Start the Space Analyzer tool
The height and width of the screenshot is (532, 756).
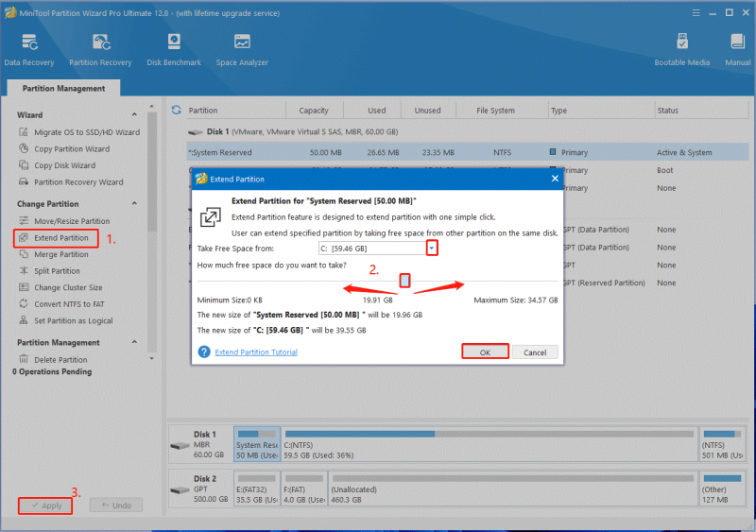[x=242, y=50]
